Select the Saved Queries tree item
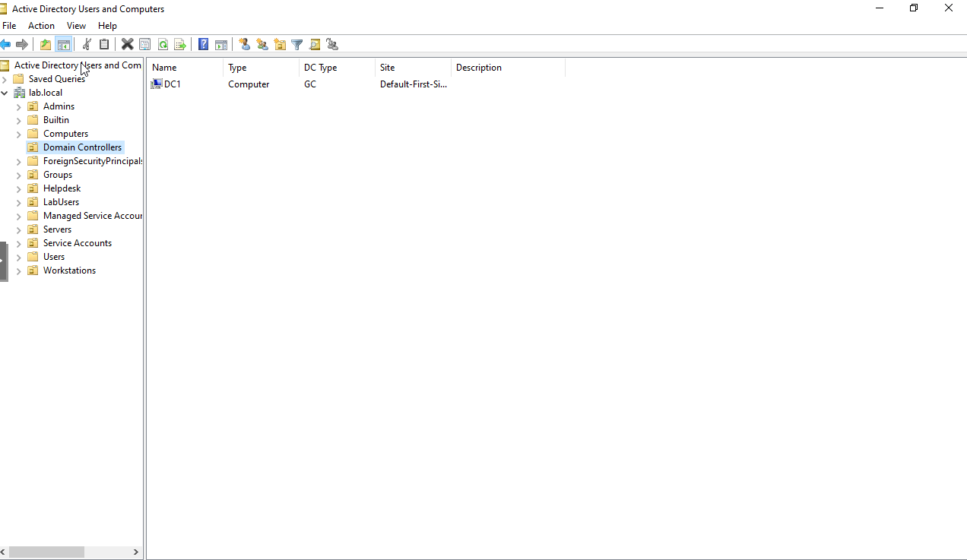Viewport: 967px width, 560px height. (x=57, y=79)
